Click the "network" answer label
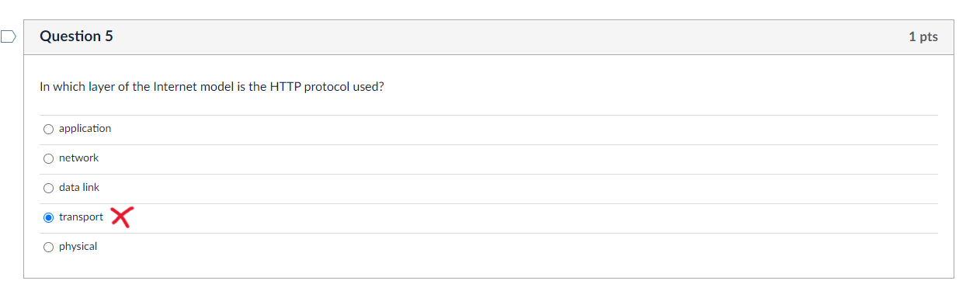980x298 pixels. click(78, 158)
